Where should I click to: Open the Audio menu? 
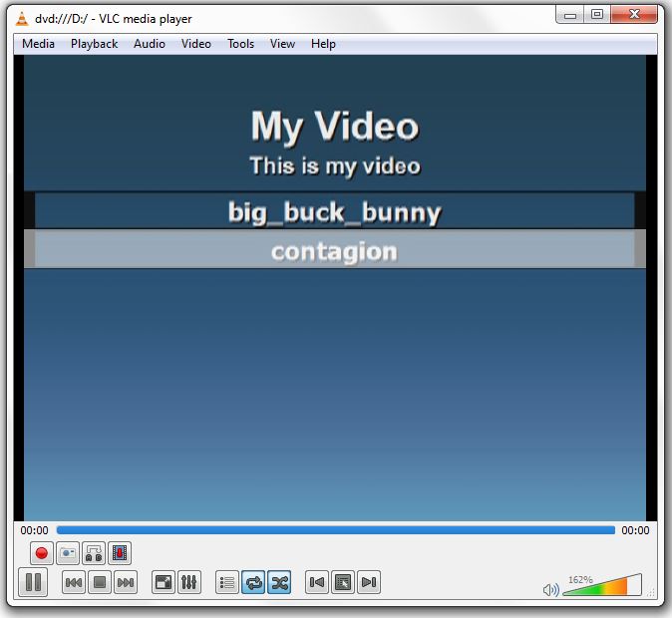150,44
